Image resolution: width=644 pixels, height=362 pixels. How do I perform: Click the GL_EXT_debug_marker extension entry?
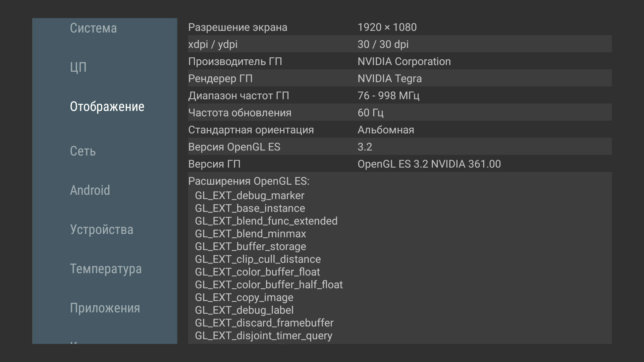pos(250,195)
